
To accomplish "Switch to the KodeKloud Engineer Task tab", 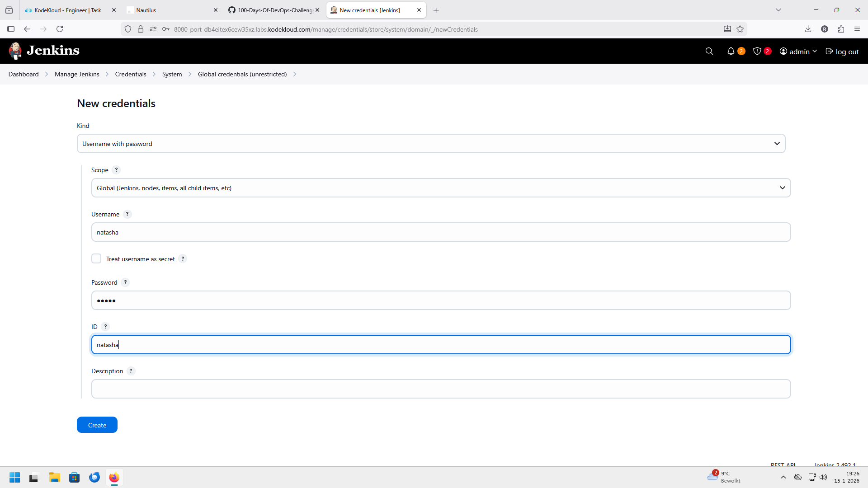I will coord(68,10).
